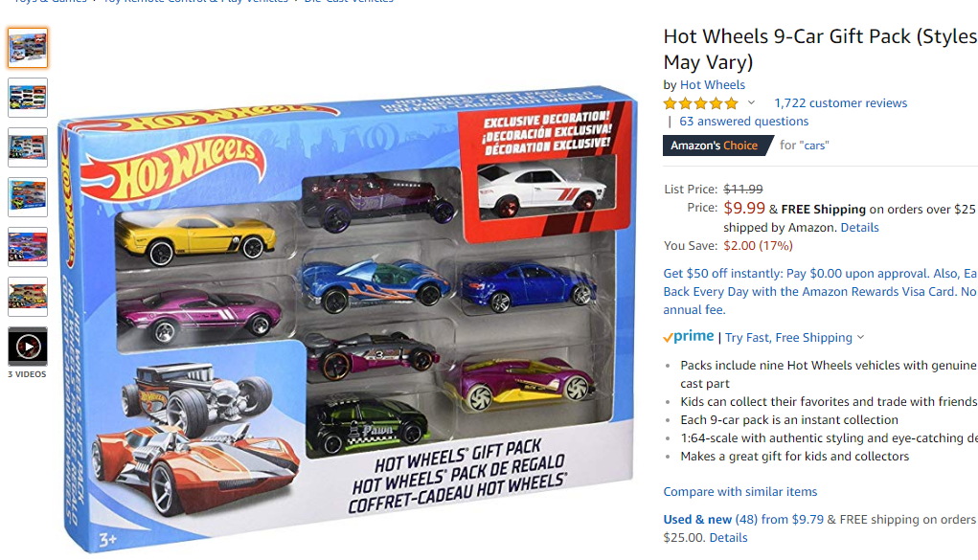This screenshot has height=560, width=978.
Task: Click the five-star rating icons
Action: click(700, 103)
